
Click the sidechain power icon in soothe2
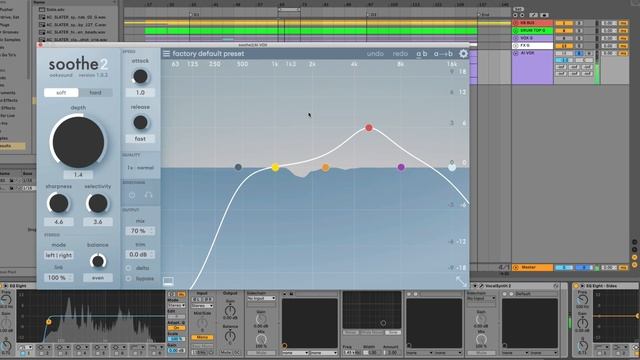[132, 195]
